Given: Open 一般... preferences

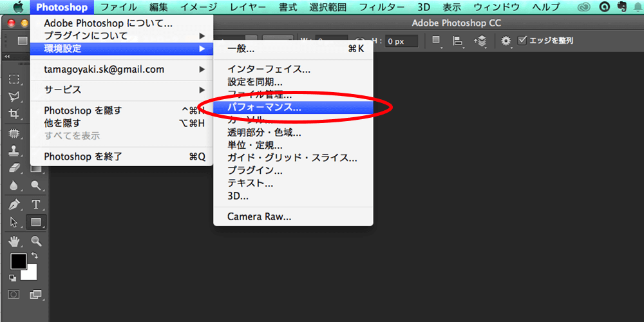Looking at the screenshot, I should click(293, 49).
